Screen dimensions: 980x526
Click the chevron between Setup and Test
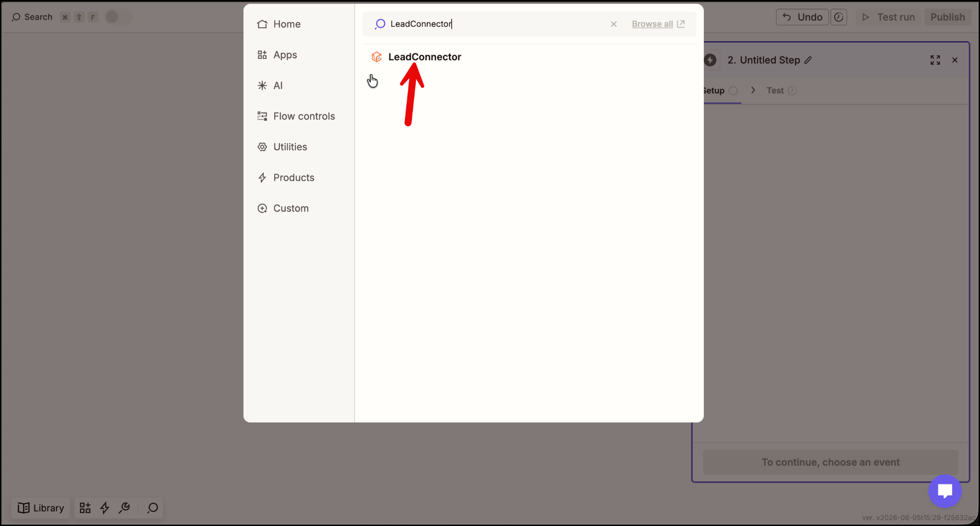point(753,90)
